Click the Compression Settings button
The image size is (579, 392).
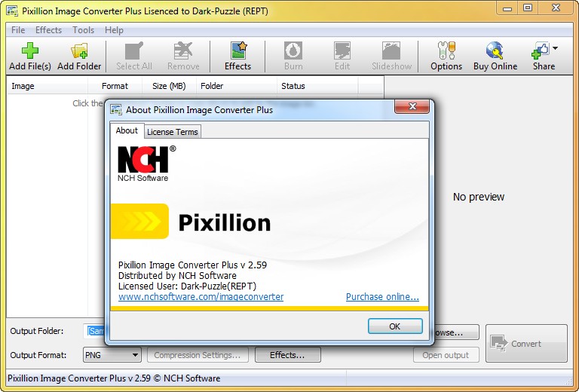click(198, 355)
